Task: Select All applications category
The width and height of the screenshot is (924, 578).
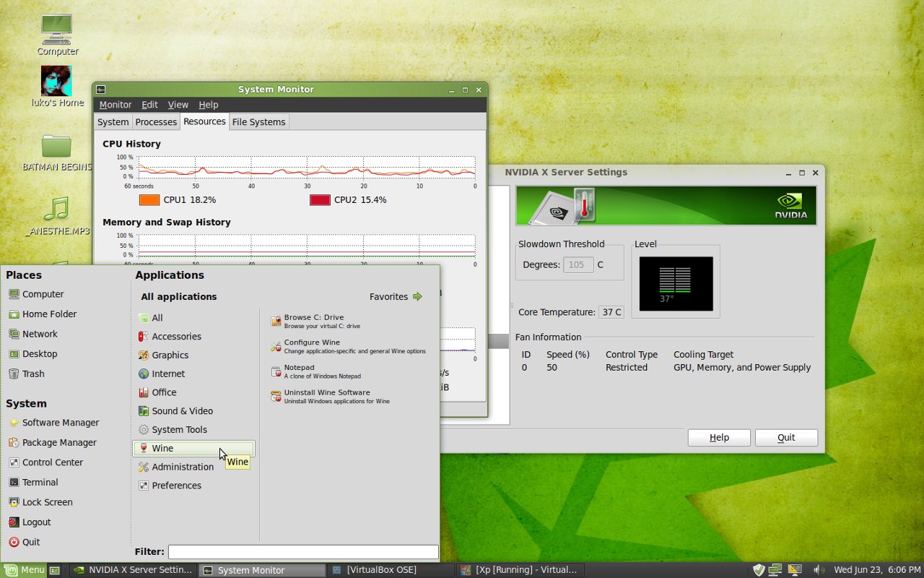Action: pyautogui.click(x=193, y=318)
